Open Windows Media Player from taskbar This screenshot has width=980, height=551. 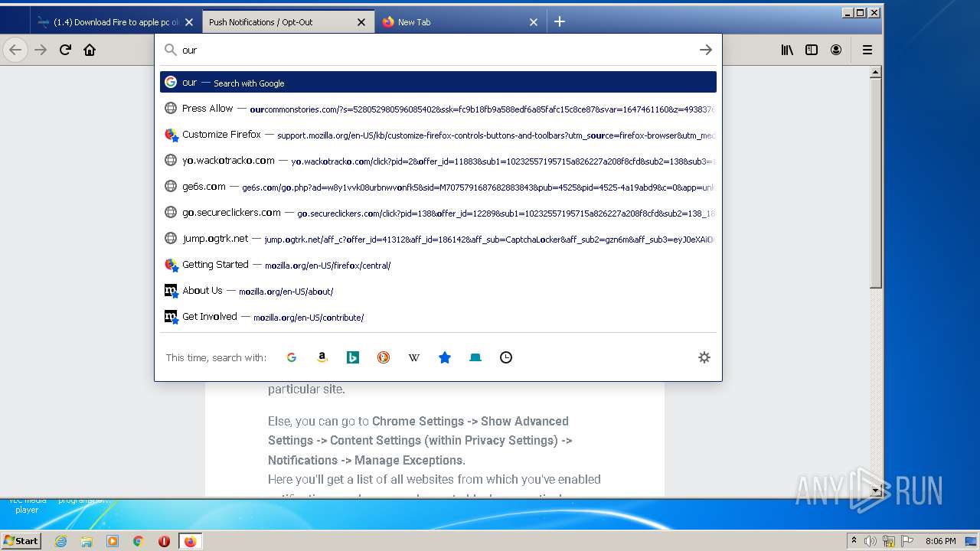coord(113,541)
